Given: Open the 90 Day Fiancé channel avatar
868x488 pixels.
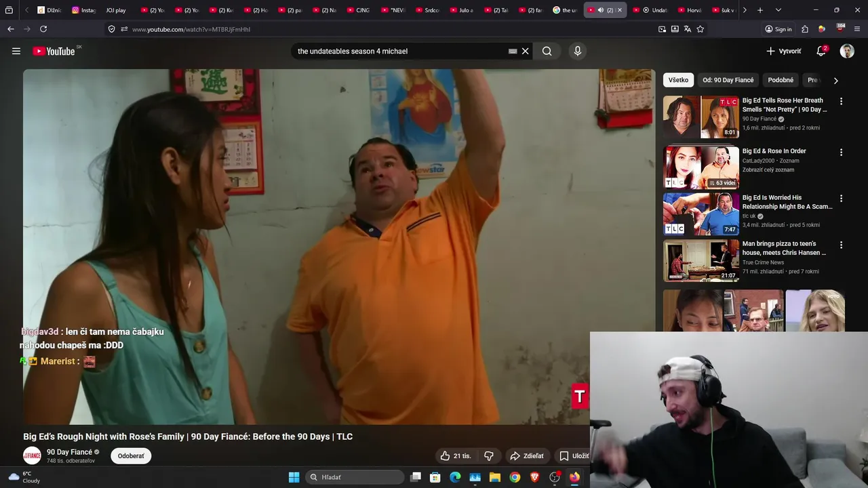Looking at the screenshot, I should click(x=32, y=455).
